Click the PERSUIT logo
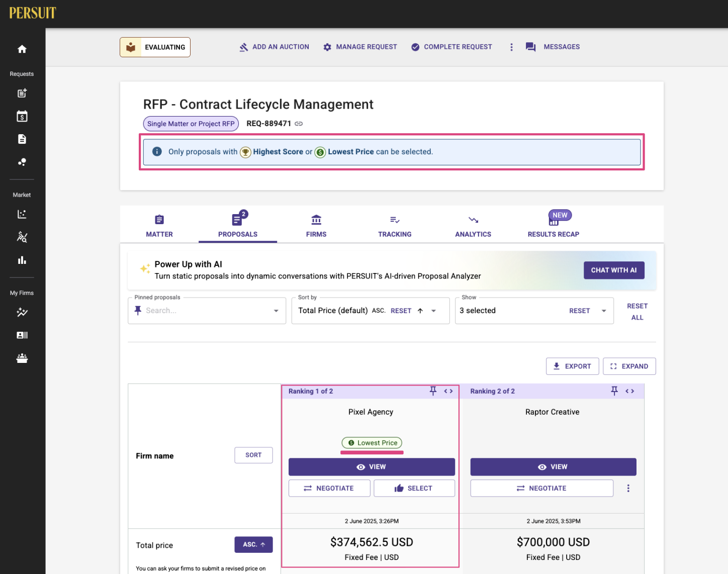 click(33, 13)
